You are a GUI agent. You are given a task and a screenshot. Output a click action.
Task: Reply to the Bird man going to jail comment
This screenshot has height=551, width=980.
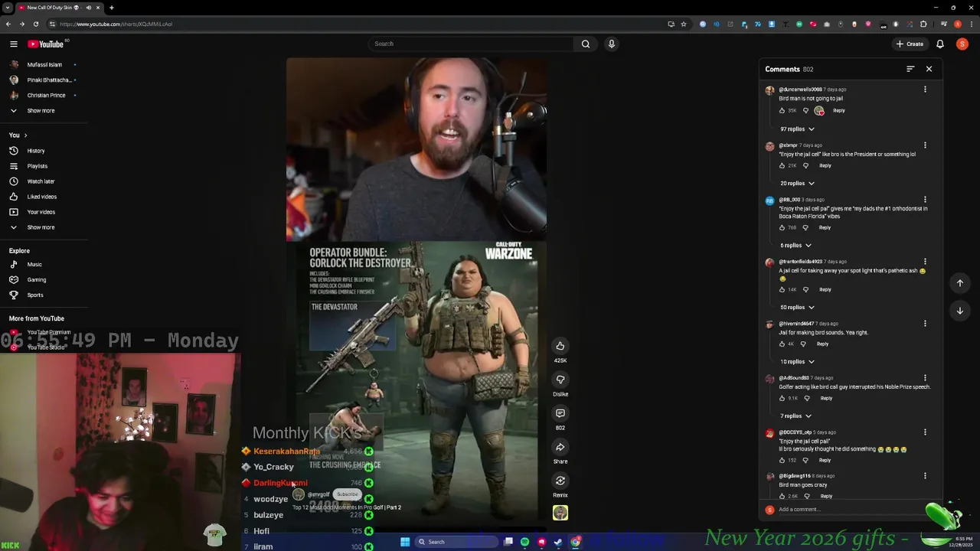(x=839, y=111)
